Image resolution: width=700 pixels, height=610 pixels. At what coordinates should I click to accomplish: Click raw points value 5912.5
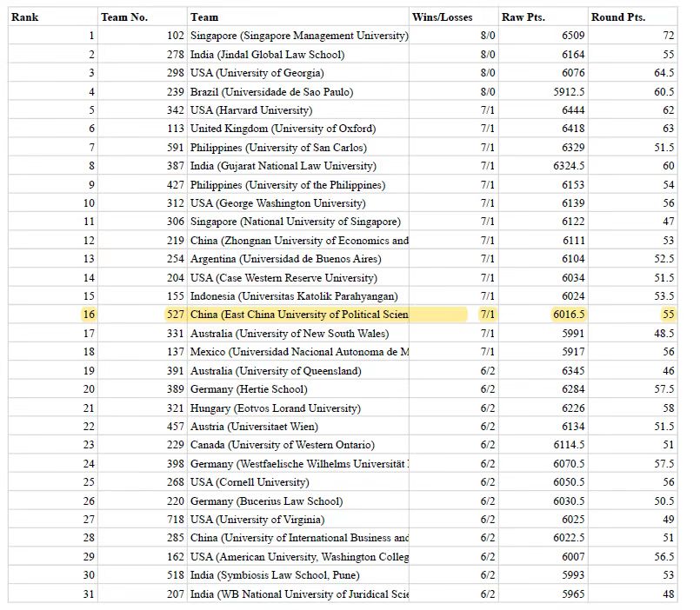[569, 91]
